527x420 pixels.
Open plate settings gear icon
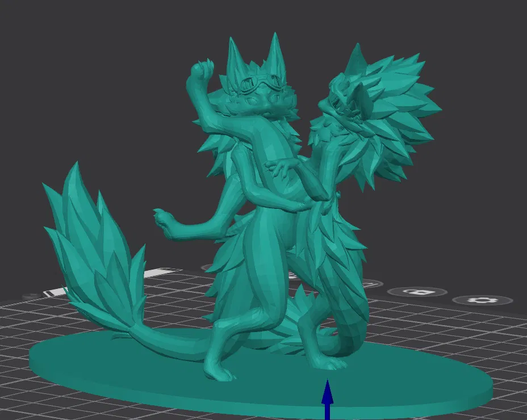pos(482,299)
